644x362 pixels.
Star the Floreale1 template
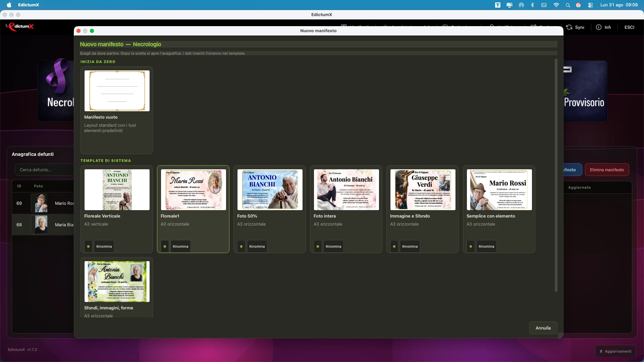pyautogui.click(x=165, y=246)
